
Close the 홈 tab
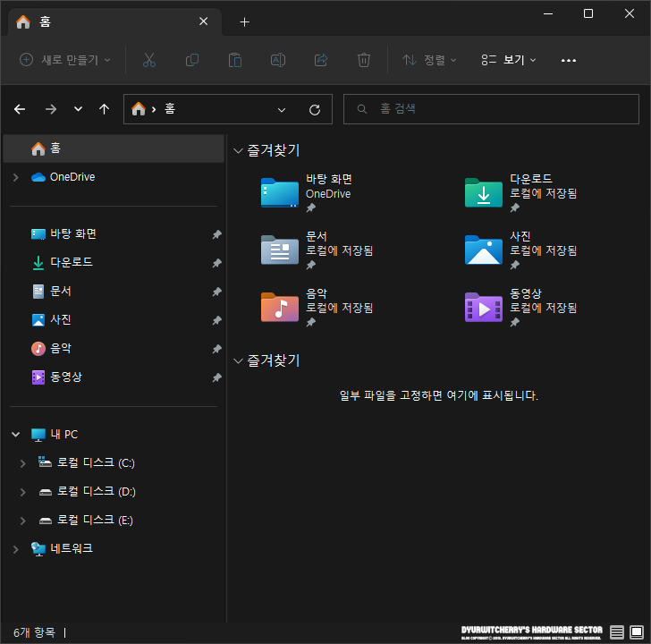[x=204, y=21]
